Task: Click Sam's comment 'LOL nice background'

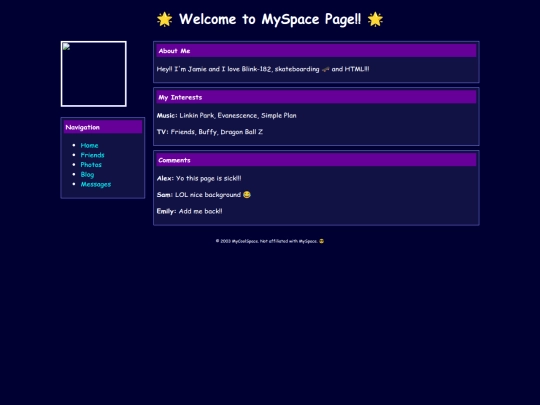Action: (204, 195)
